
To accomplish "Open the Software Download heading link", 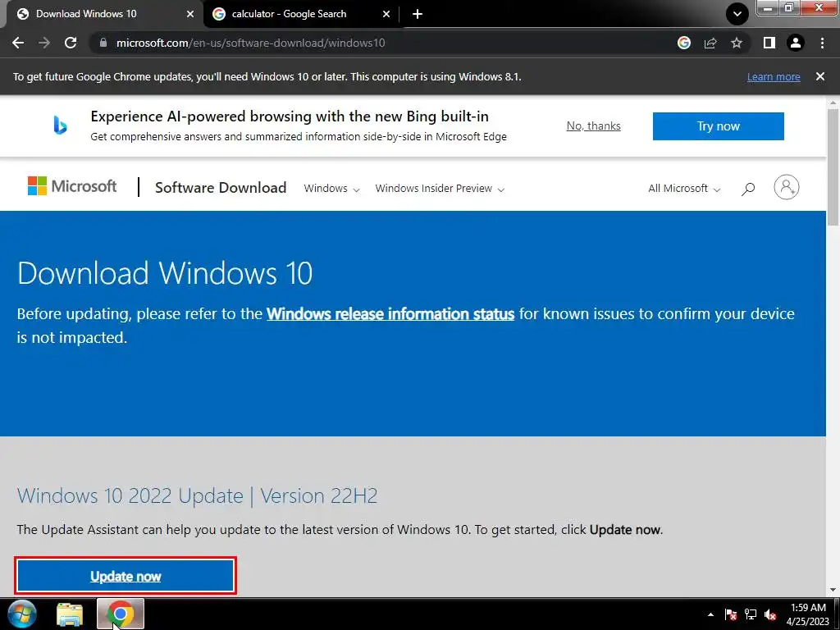I will point(221,188).
